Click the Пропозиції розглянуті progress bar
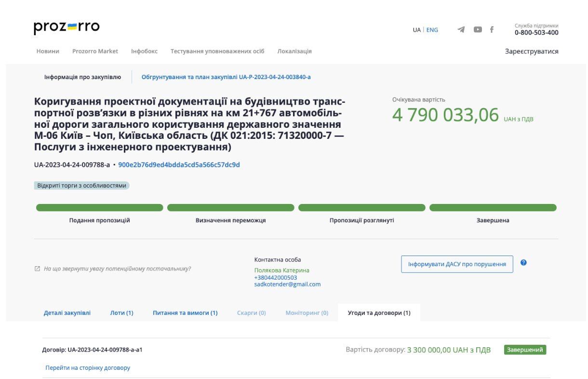The height and width of the screenshot is (379, 588). tap(362, 208)
